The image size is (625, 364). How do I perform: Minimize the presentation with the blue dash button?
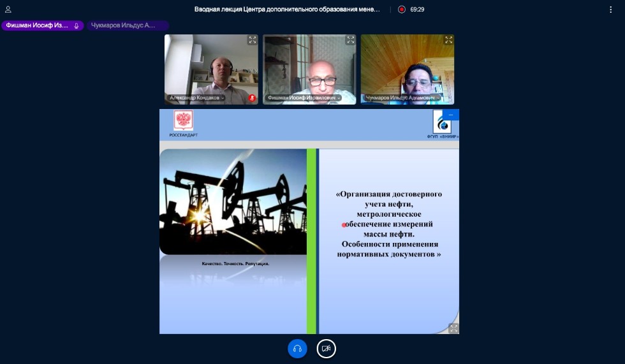[x=451, y=115]
